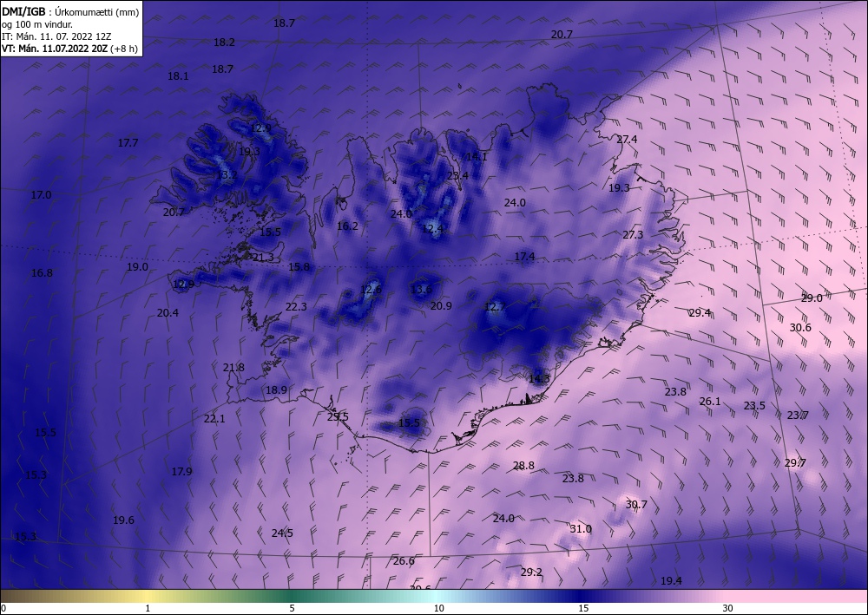Click the 30.7 value label

tap(636, 504)
